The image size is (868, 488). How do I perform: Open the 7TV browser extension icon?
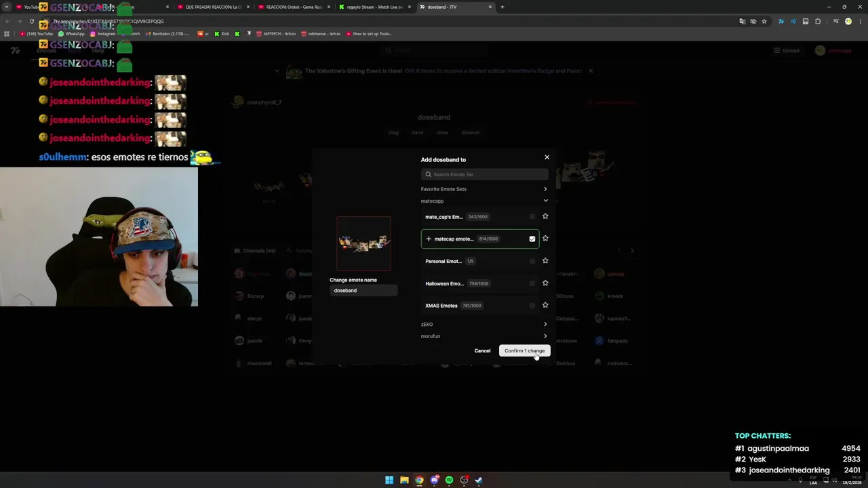click(781, 21)
